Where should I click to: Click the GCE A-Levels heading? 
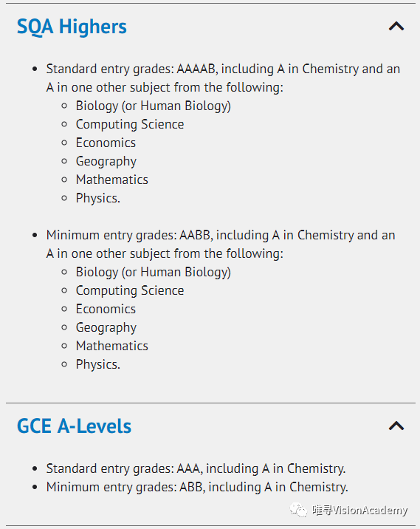74,426
